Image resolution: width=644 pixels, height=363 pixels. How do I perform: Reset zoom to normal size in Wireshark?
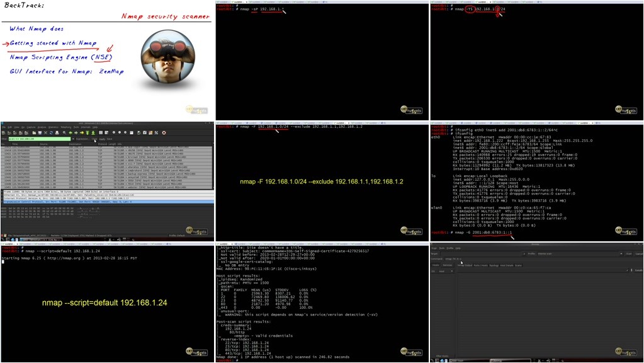pyautogui.click(x=125, y=132)
